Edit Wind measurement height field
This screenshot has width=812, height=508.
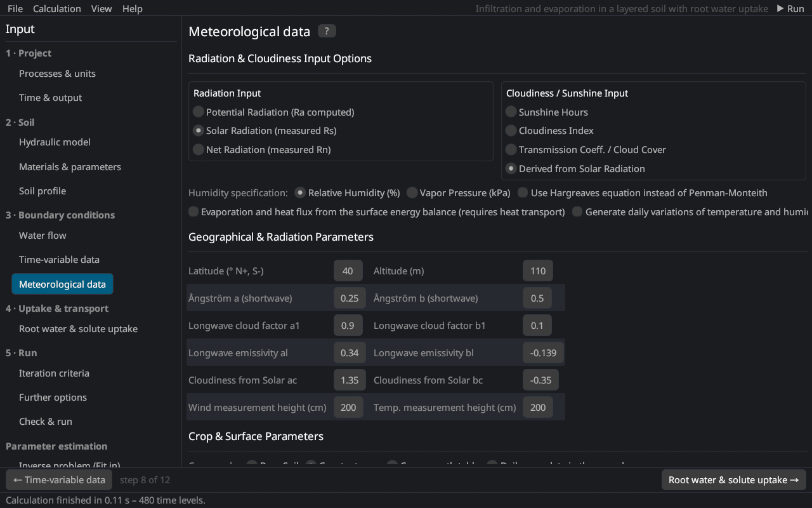349,407
